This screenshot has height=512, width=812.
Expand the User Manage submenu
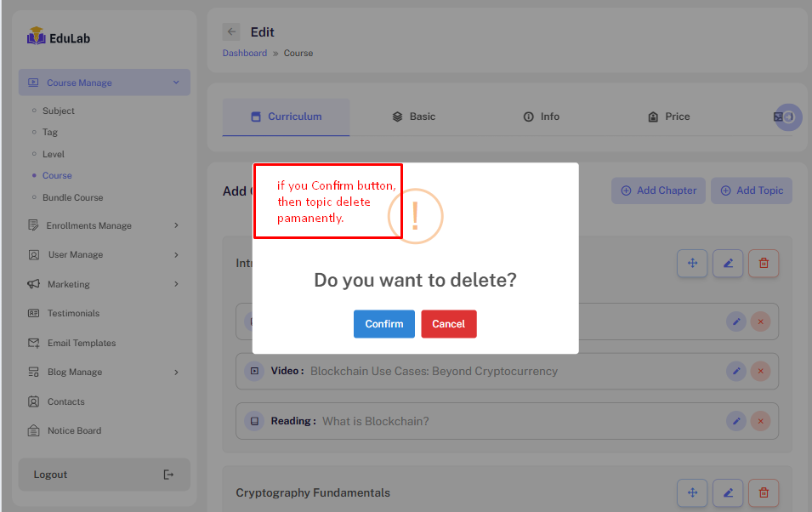coord(176,254)
